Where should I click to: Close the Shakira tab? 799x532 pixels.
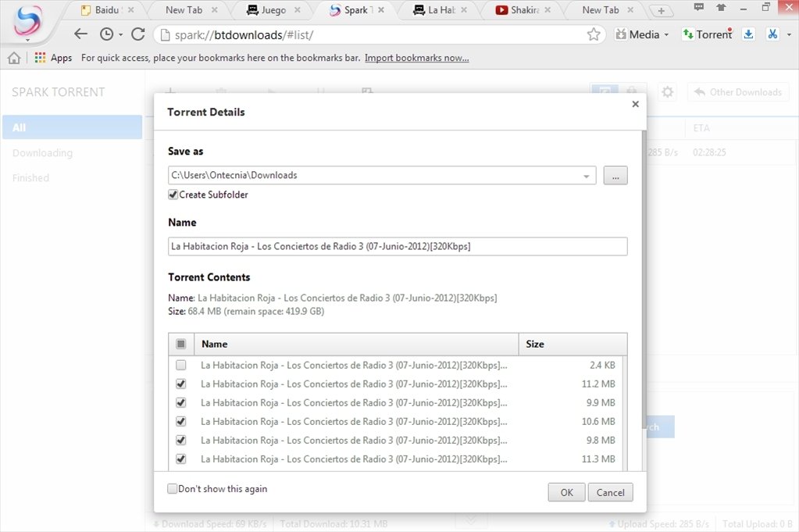point(548,9)
